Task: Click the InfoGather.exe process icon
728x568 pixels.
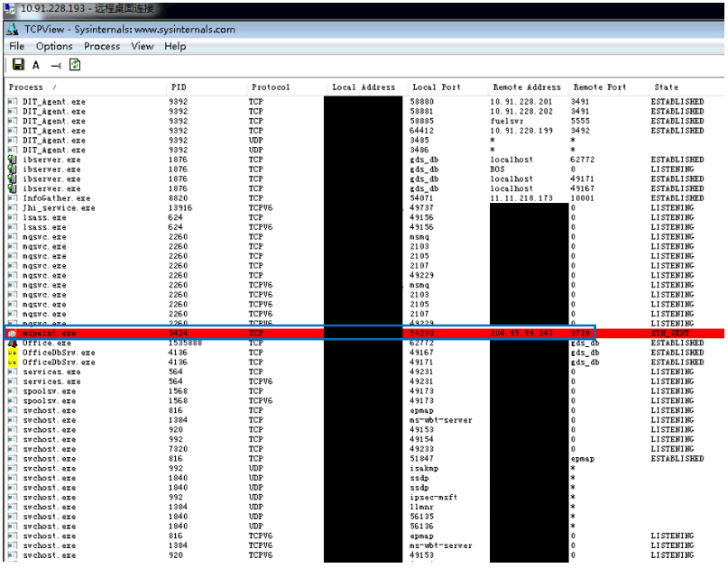Action: 12,198
